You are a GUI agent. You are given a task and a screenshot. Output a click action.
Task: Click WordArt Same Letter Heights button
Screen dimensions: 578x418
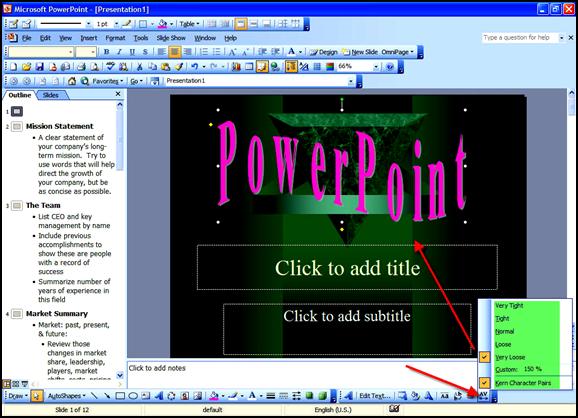click(445, 396)
